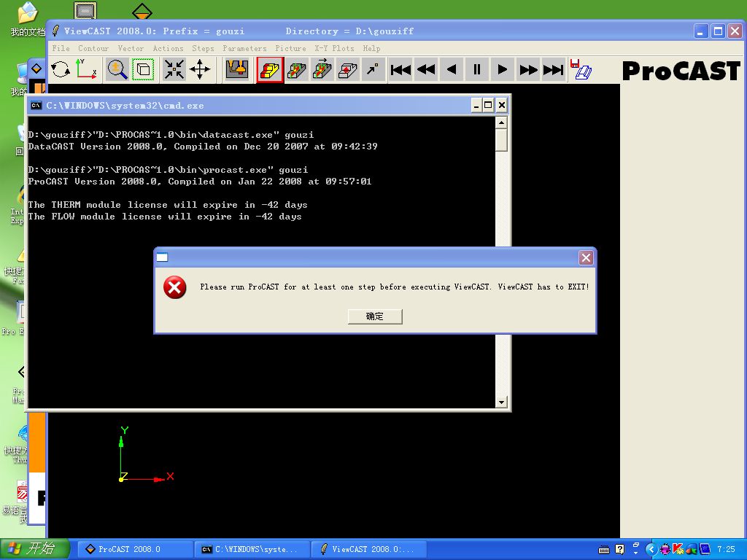Click the moving slice scan icon
This screenshot has width=747, height=560.
point(322,70)
